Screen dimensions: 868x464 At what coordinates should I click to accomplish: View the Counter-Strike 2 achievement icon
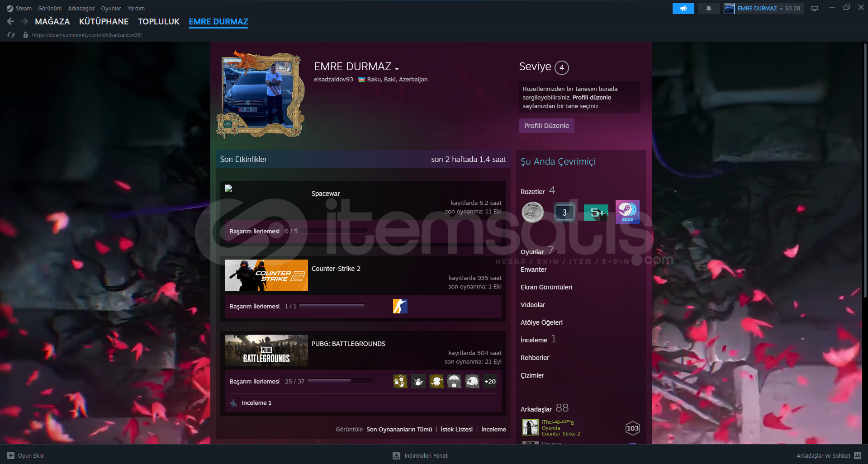[x=400, y=306]
